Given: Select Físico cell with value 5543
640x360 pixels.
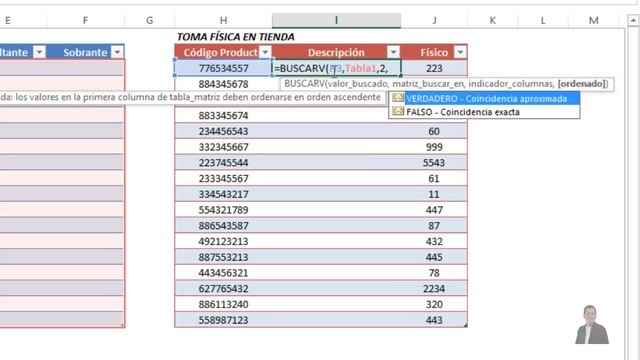Looking at the screenshot, I should pos(434,163).
